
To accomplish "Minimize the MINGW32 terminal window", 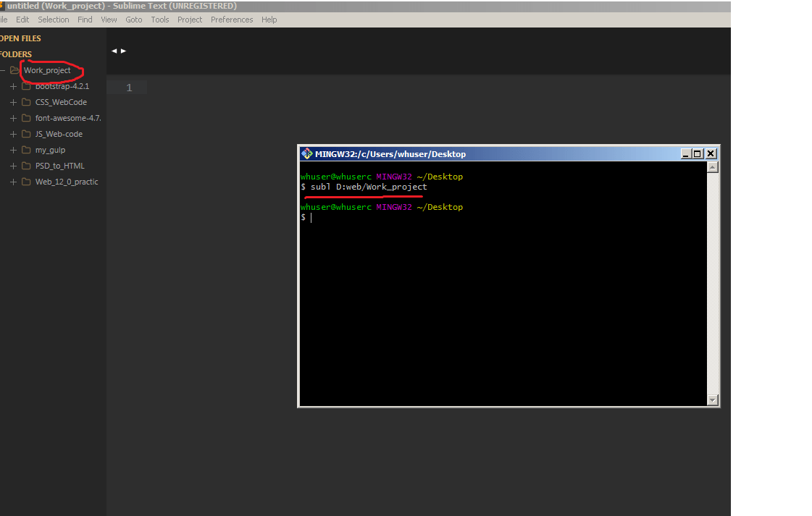I will (686, 153).
